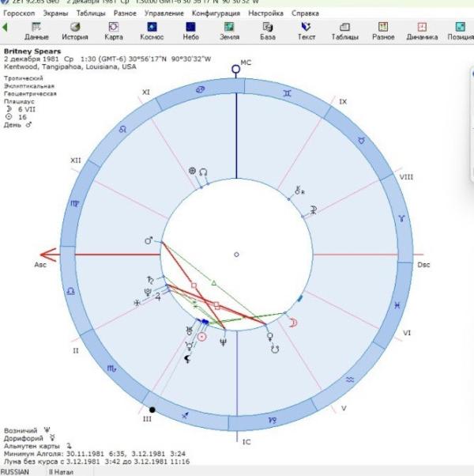Select the Карта chart view icon
The height and width of the screenshot is (476, 474).
tap(114, 32)
